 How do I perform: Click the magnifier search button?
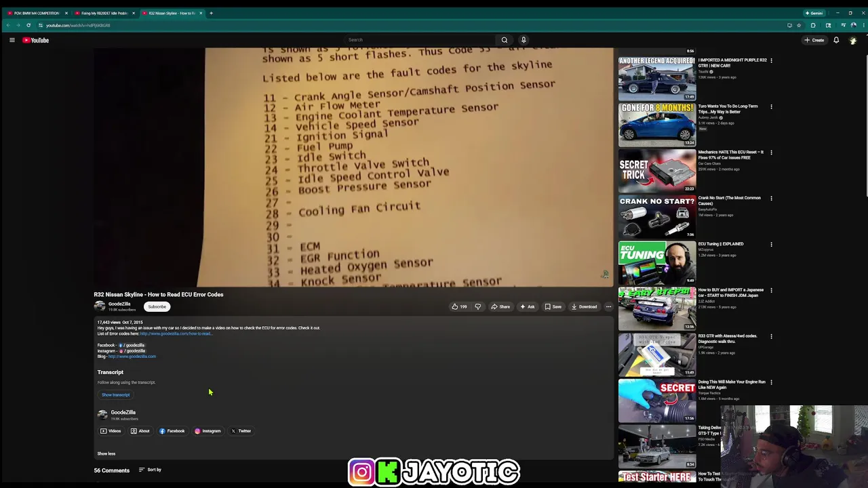tap(504, 40)
